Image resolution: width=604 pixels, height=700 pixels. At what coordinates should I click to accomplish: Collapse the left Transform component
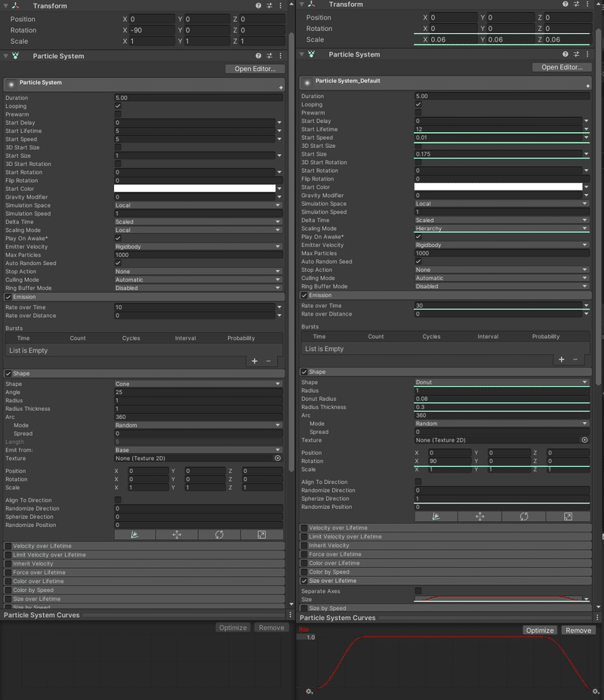(x=6, y=6)
